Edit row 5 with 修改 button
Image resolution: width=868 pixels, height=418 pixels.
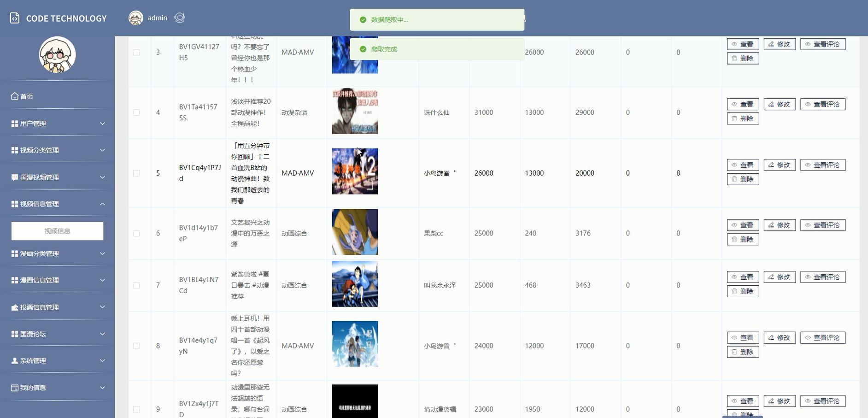[780, 165]
